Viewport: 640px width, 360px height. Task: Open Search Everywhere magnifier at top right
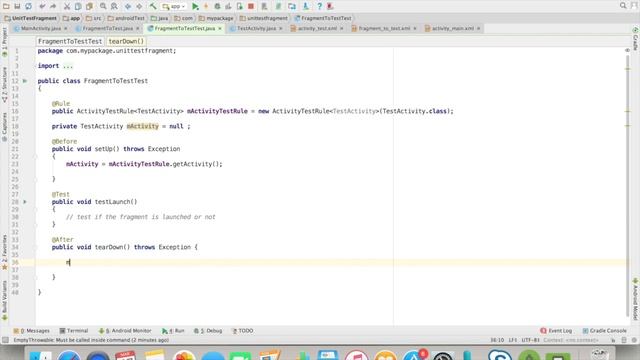click(623, 6)
